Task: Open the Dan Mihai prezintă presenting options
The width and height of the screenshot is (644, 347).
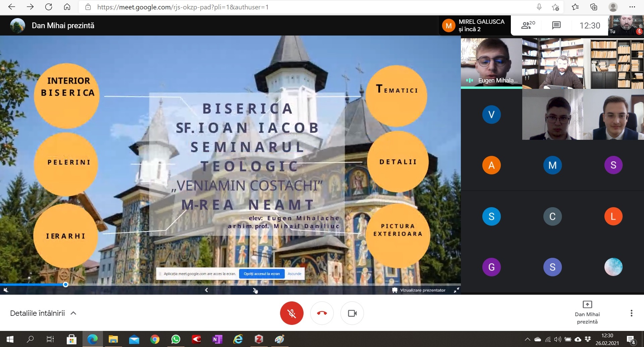Action: (x=587, y=312)
